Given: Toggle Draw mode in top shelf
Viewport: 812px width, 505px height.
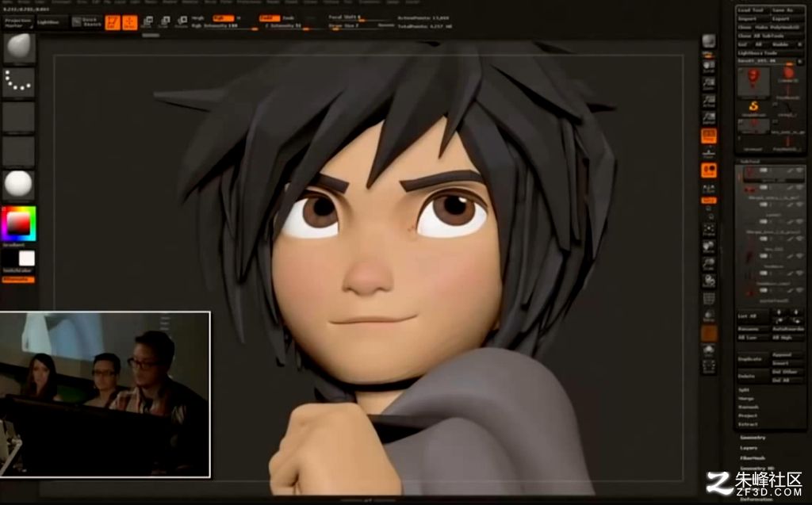Looking at the screenshot, I should pos(130,22).
